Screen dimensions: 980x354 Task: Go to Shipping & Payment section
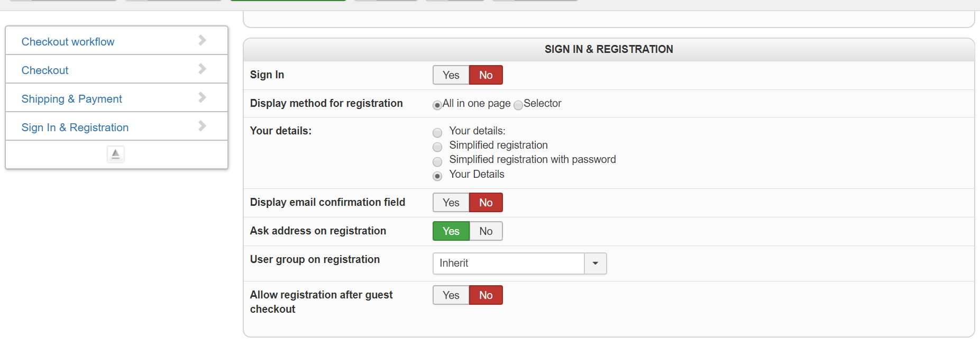pos(71,99)
